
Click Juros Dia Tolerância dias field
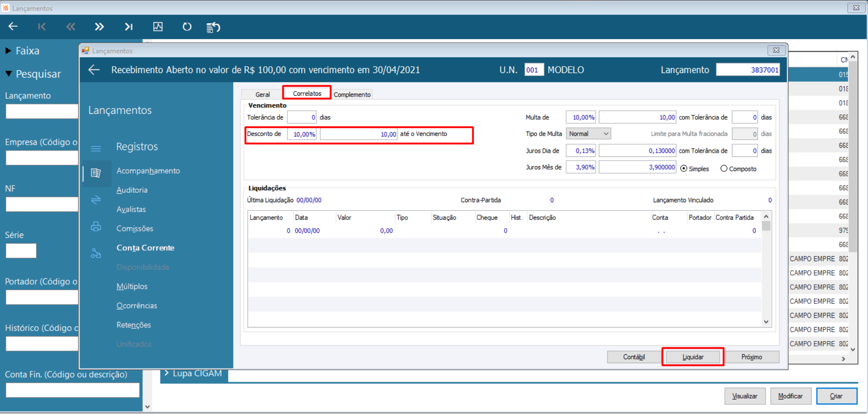(745, 151)
